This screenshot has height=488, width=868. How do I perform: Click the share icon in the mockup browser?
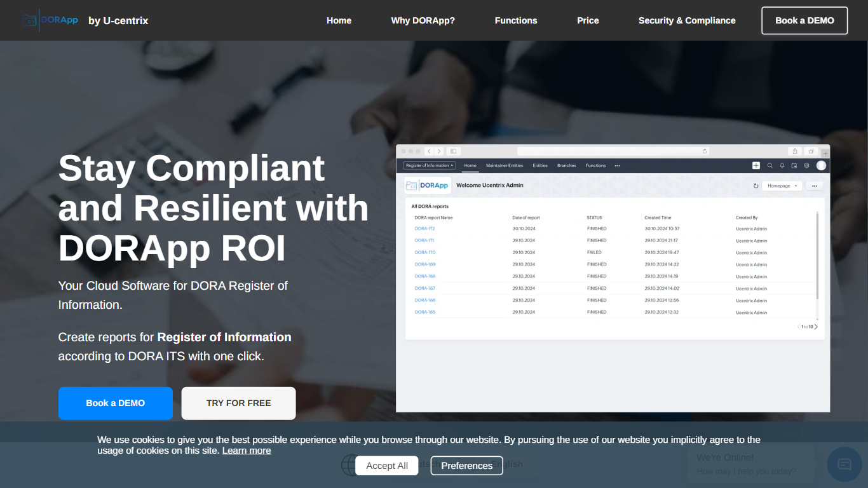(x=794, y=151)
